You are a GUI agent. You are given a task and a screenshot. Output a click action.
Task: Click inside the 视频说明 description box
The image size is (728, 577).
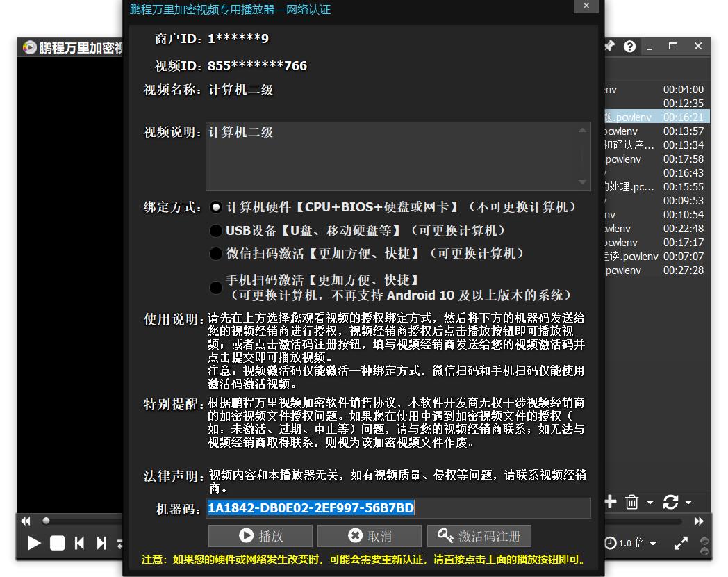(x=398, y=156)
